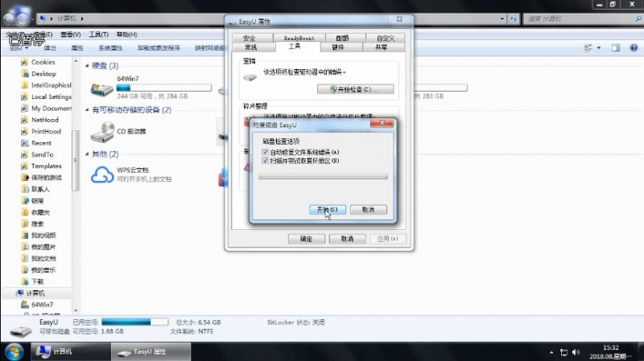The height and width of the screenshot is (361, 644).
Task: Click the 系统属性 toolbar button
Action: [110, 48]
